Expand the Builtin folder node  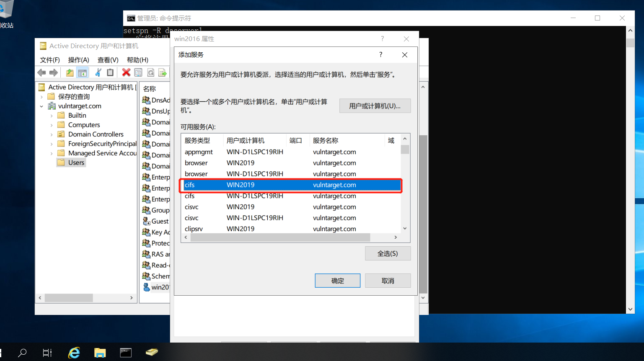pos(52,116)
